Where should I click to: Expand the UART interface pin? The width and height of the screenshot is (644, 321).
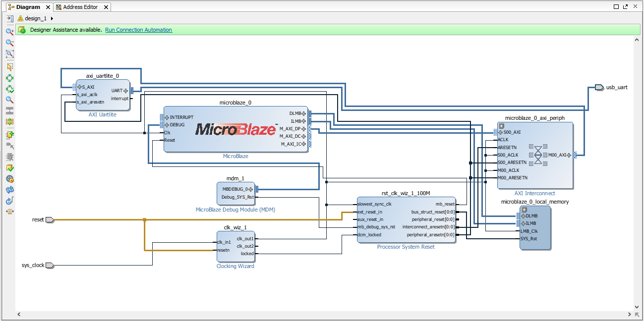(125, 91)
